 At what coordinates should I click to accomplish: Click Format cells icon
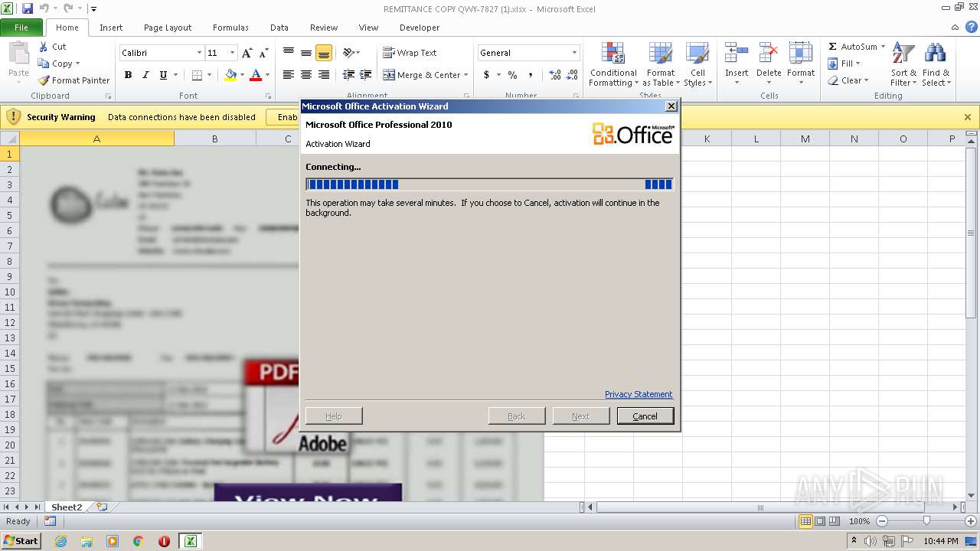801,54
